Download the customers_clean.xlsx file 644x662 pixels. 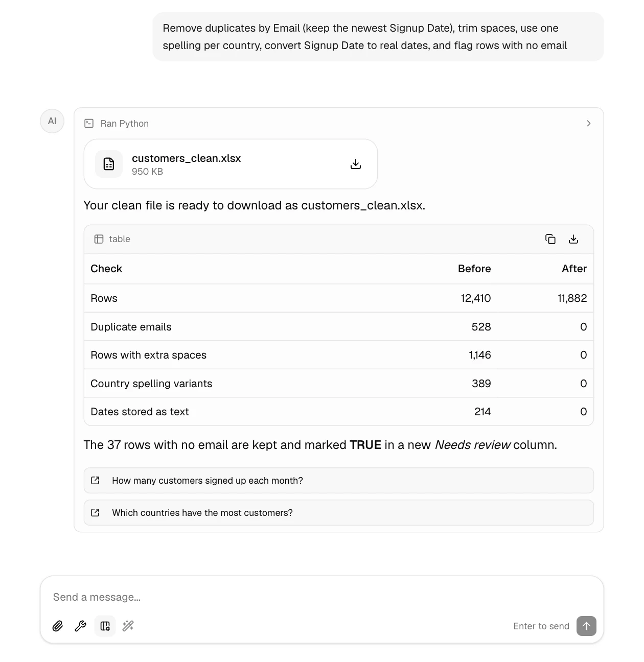pos(356,164)
